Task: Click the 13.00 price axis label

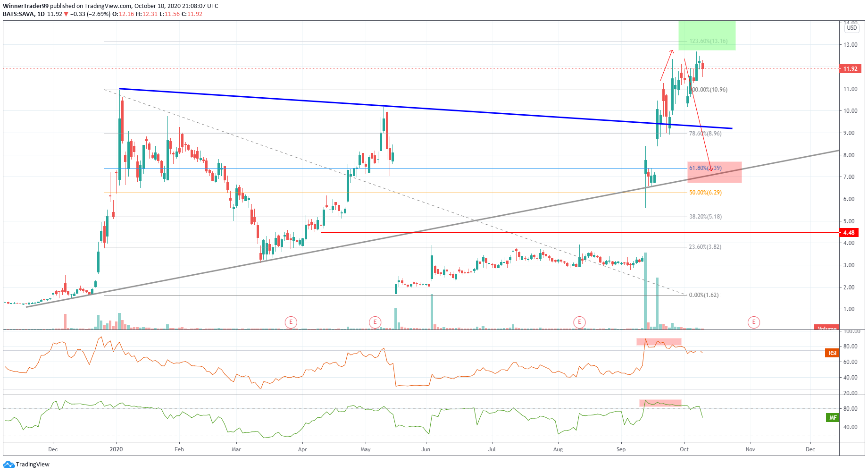Action: click(x=851, y=45)
